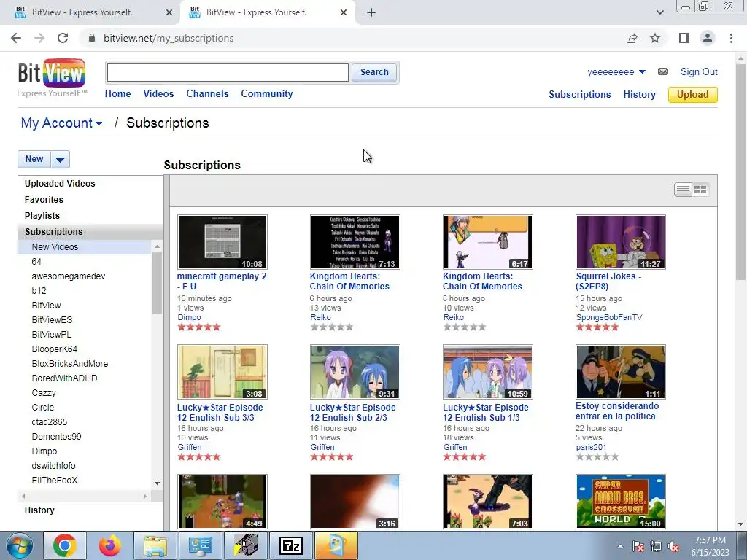Screen dimensions: 747x560
Task: Bookmark this page with star icon
Action: 655,38
